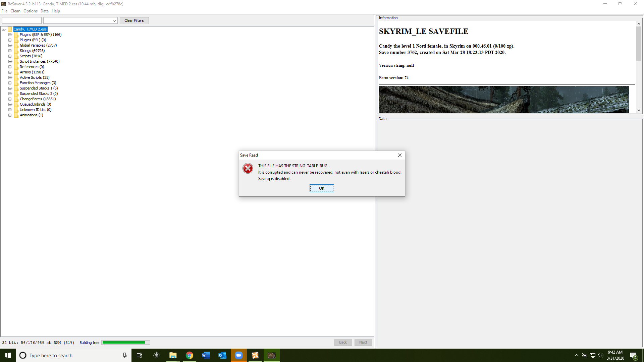644x362 pixels.
Task: Open the Windows Start menu
Action: [8, 355]
